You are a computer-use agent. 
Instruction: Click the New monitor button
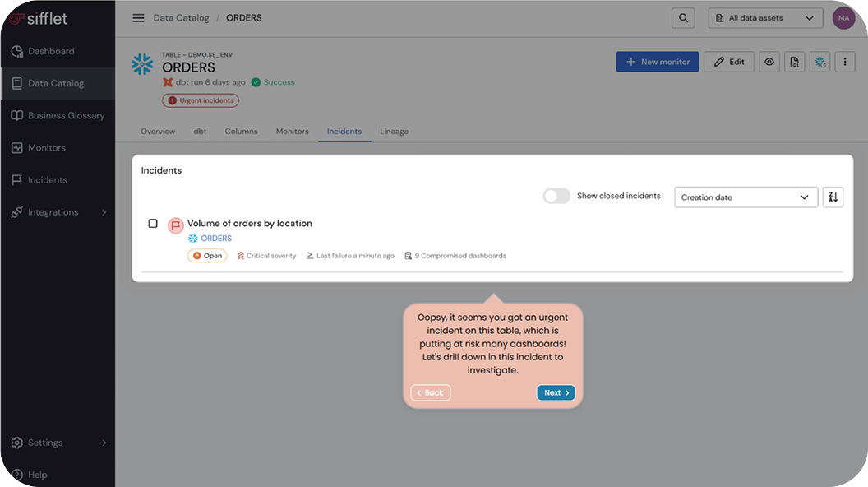click(658, 62)
